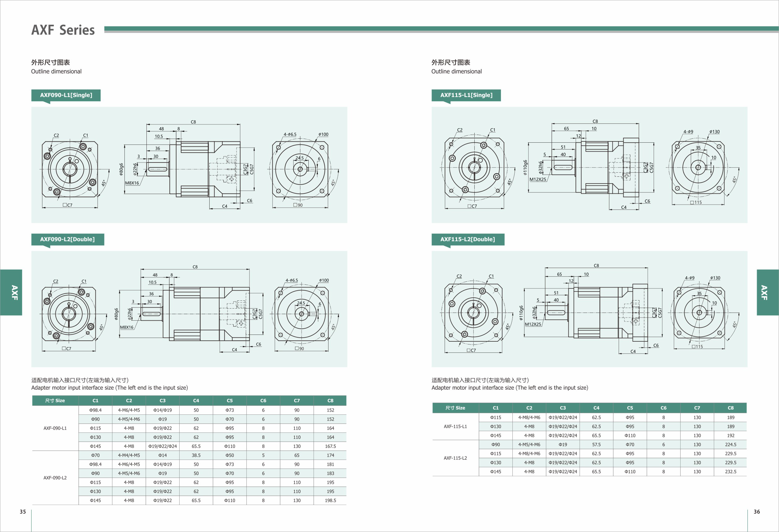Viewport: 779px width, 532px height.
Task: Select the AXF-090-L1 row label cell
Action: click(55, 428)
